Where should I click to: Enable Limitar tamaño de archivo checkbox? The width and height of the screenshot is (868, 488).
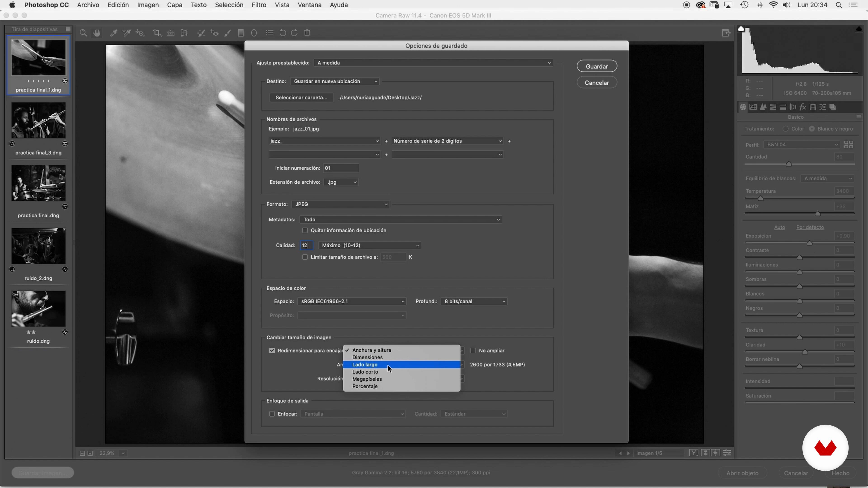(x=305, y=257)
